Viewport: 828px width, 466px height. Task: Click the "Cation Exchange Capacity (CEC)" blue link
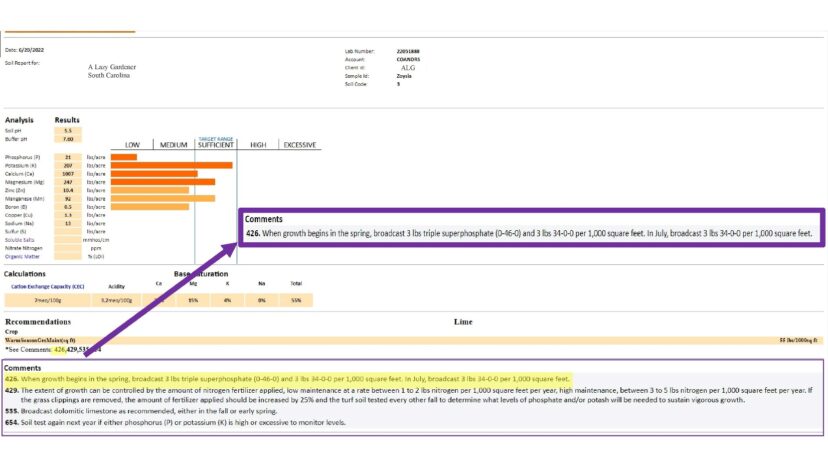point(48,286)
